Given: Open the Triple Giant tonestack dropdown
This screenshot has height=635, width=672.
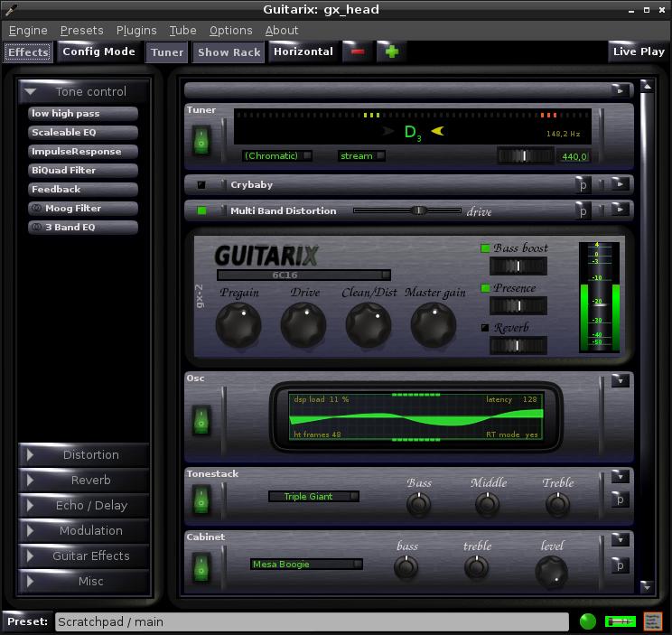Looking at the screenshot, I should pos(313,496).
